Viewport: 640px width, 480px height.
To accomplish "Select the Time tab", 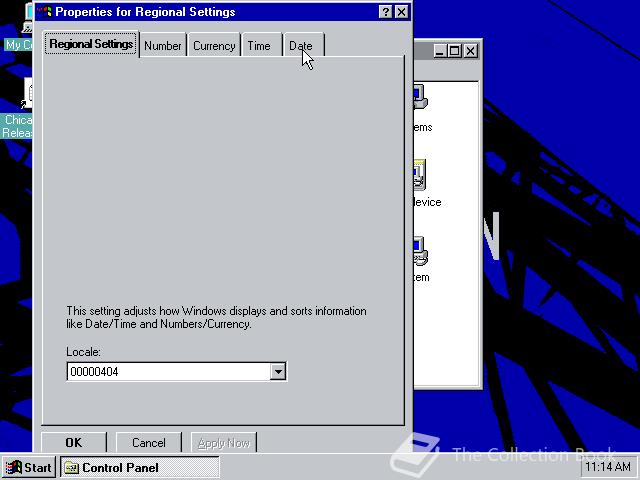I will 261,45.
